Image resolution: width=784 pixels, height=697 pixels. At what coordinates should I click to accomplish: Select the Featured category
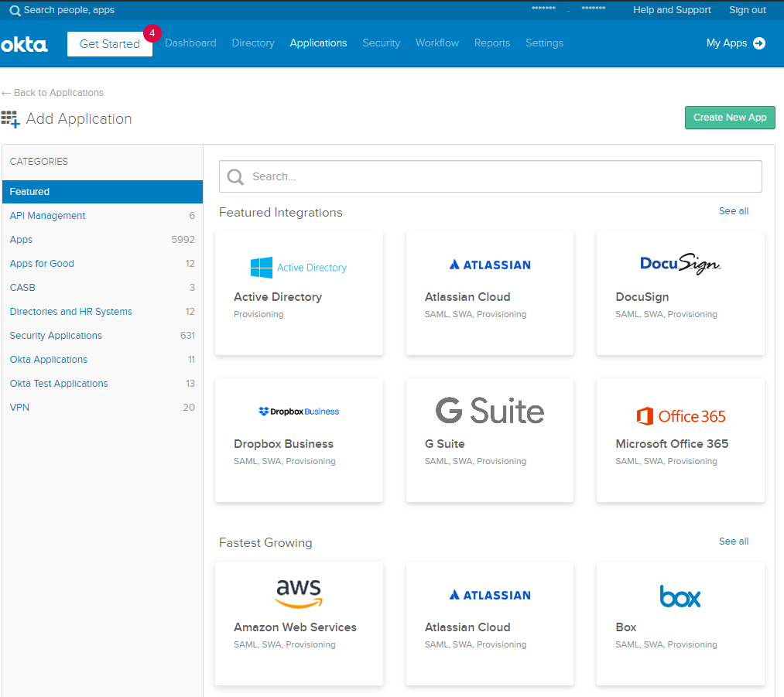click(102, 192)
